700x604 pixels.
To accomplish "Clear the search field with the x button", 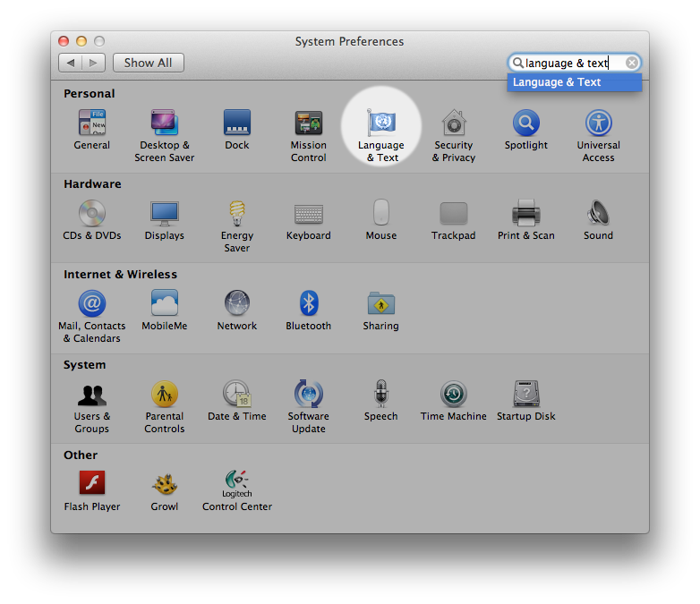I will pos(631,63).
